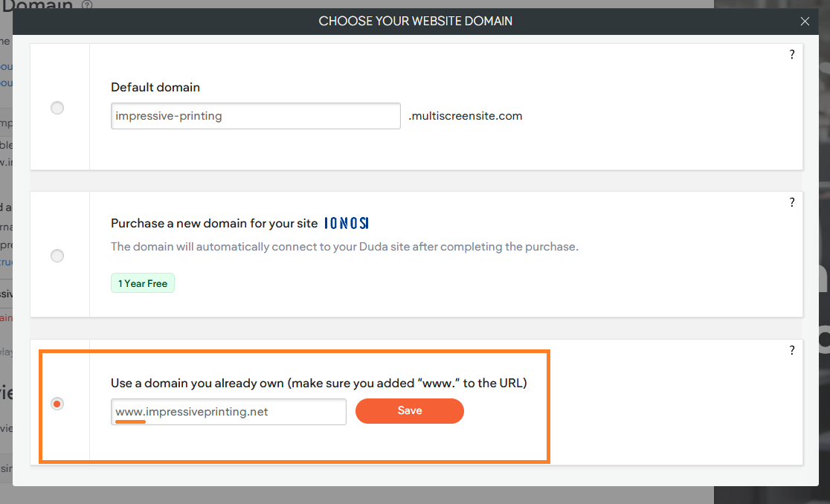This screenshot has height=504, width=830.
Task: Open help for Purchase a new domain section
Action: click(x=792, y=202)
